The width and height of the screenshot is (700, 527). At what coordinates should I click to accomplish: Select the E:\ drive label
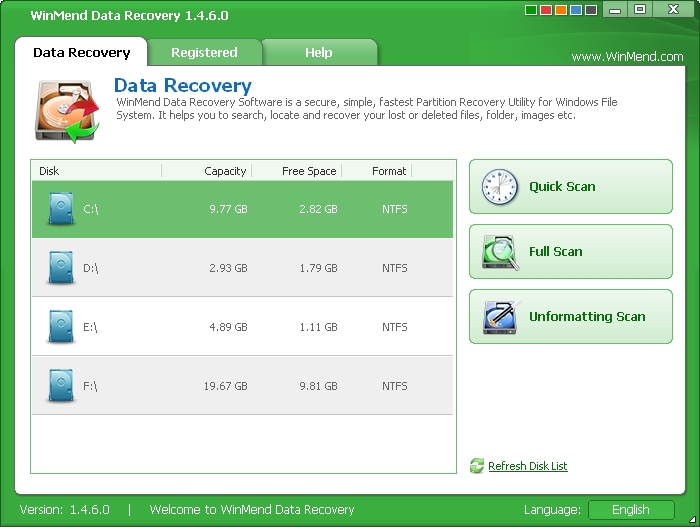click(90, 327)
